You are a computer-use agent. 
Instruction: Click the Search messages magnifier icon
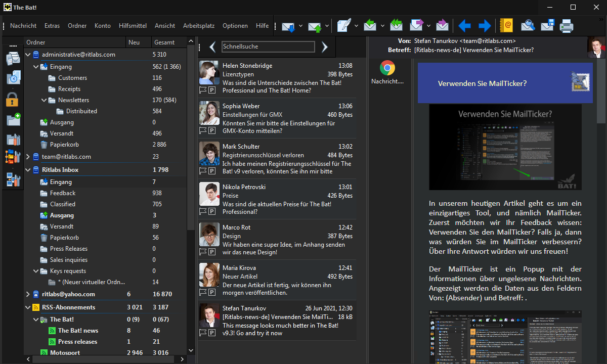pos(528,26)
